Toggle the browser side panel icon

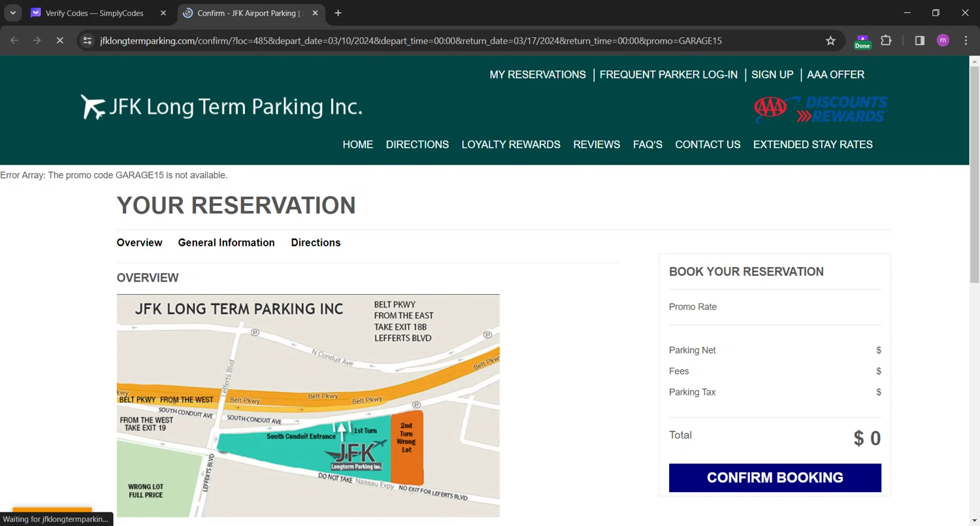[920, 41]
